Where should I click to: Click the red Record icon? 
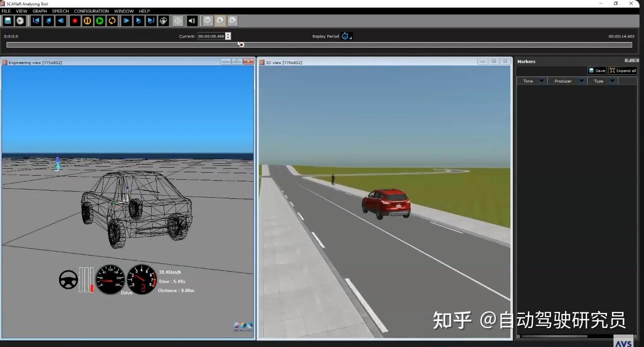[x=75, y=21]
